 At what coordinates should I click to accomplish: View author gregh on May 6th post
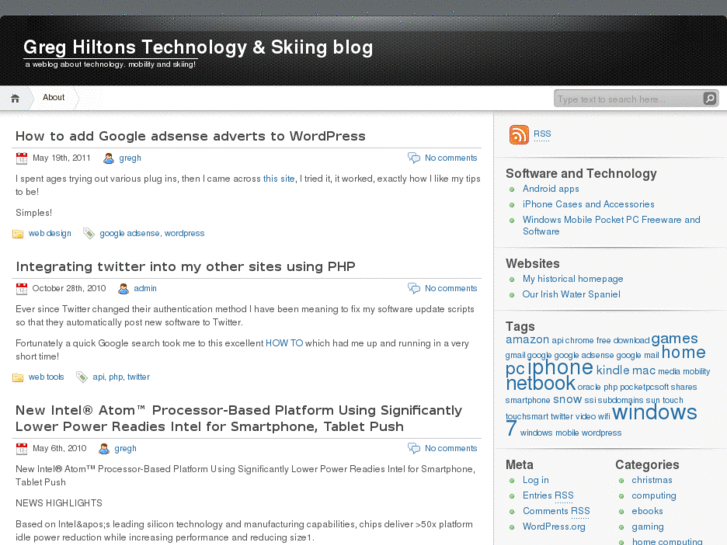[x=125, y=449]
